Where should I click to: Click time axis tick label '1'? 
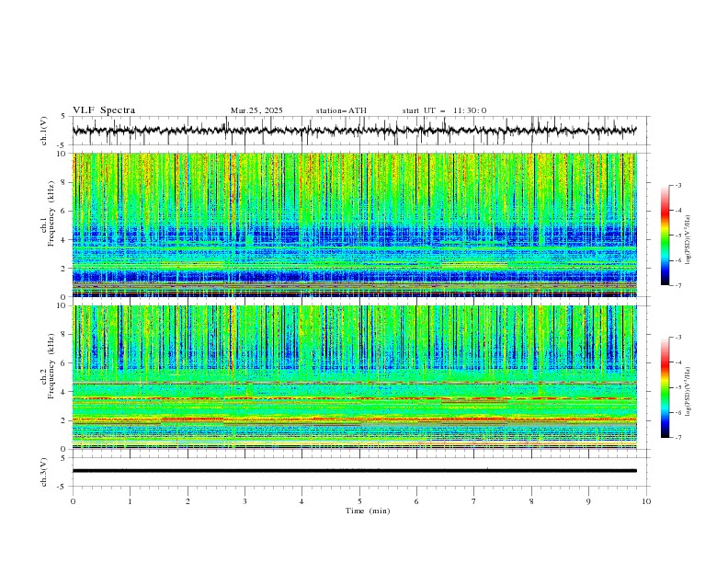pyautogui.click(x=130, y=501)
